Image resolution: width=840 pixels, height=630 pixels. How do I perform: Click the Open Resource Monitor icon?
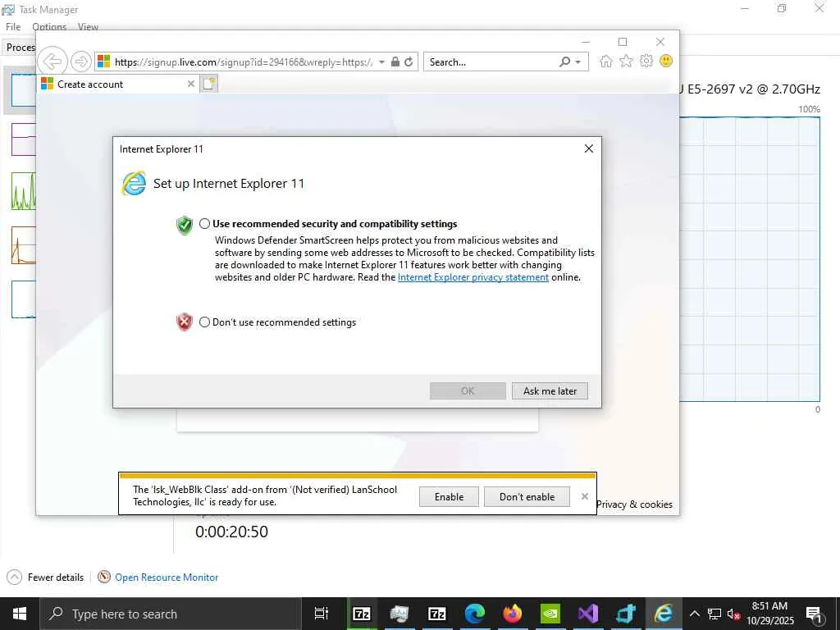(104, 577)
